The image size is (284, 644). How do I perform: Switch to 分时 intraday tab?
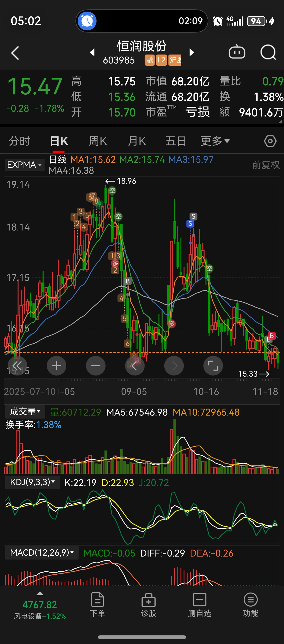19,141
